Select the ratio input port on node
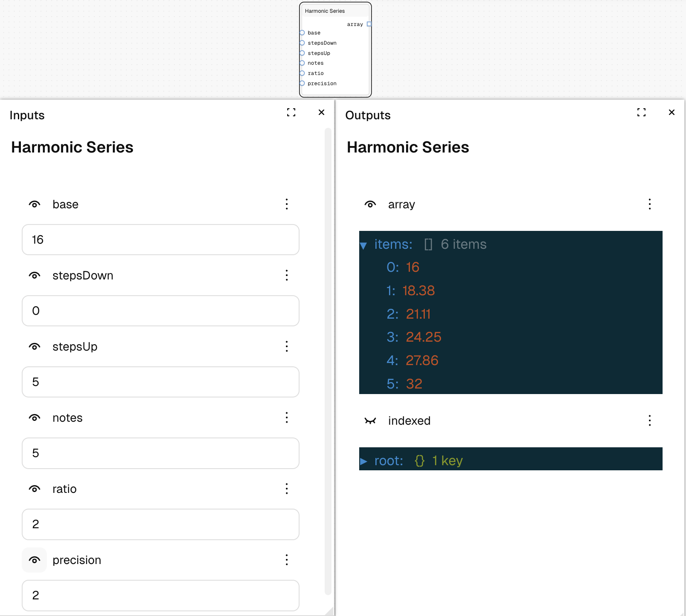The height and width of the screenshot is (616, 686). 302,73
